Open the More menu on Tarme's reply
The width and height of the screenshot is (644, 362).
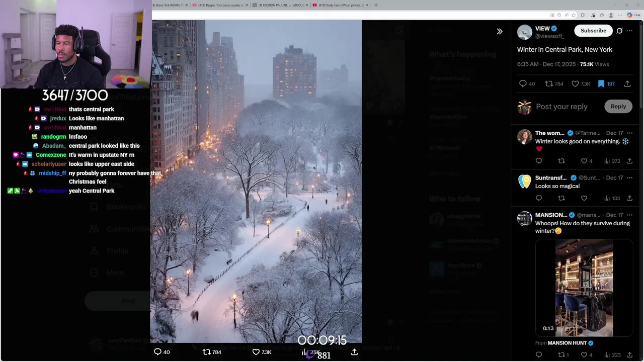coord(629,133)
